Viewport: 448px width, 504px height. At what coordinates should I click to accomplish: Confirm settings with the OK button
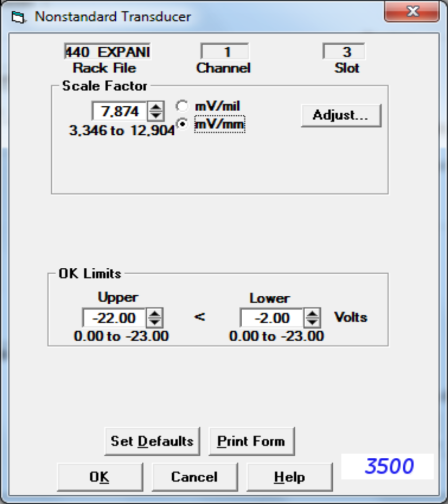point(100,477)
